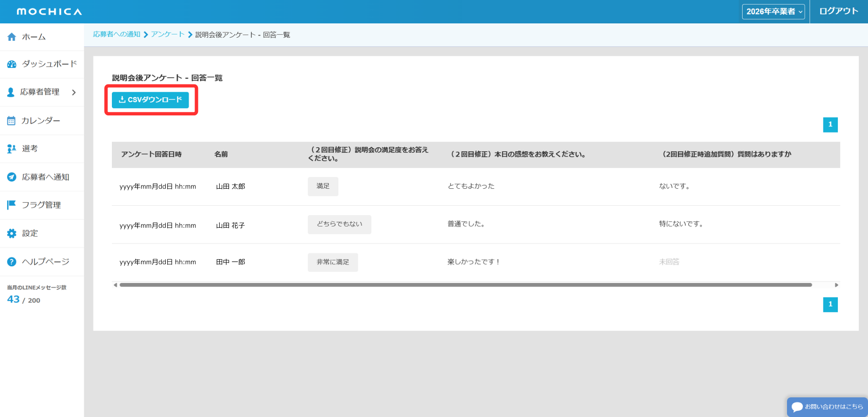Click the Home house icon in sidebar
The width and height of the screenshot is (868, 417).
12,37
